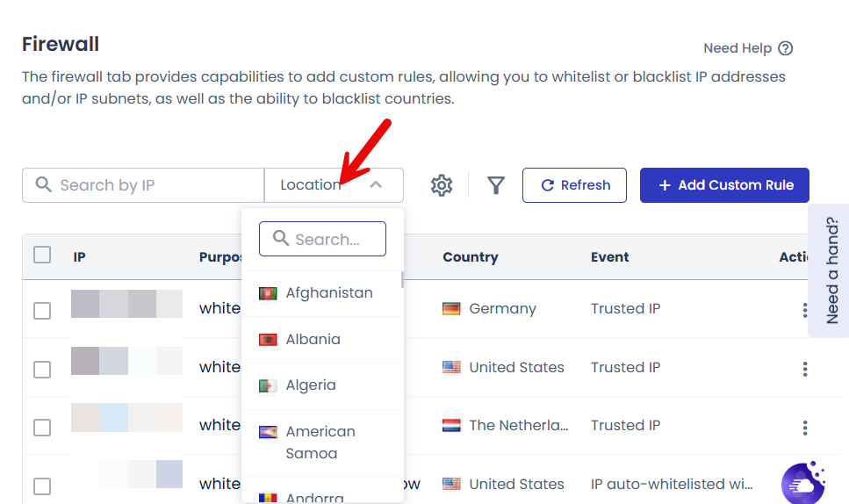Open firewall settings gear icon

[x=442, y=185]
